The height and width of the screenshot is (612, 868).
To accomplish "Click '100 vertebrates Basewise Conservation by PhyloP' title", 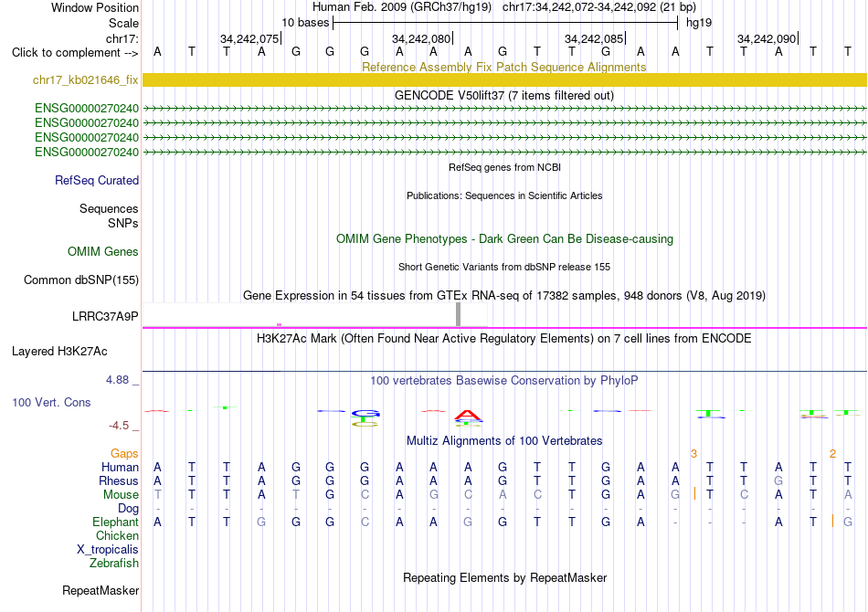I will pyautogui.click(x=504, y=380).
